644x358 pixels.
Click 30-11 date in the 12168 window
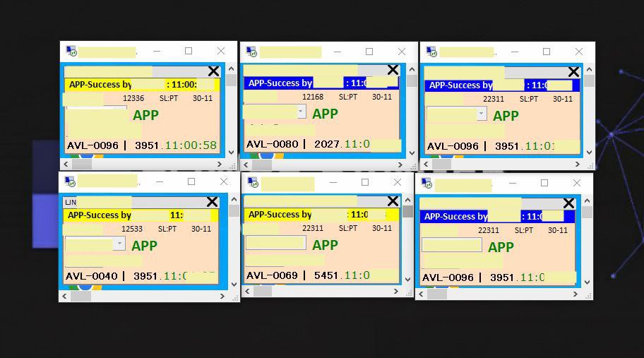(x=382, y=97)
